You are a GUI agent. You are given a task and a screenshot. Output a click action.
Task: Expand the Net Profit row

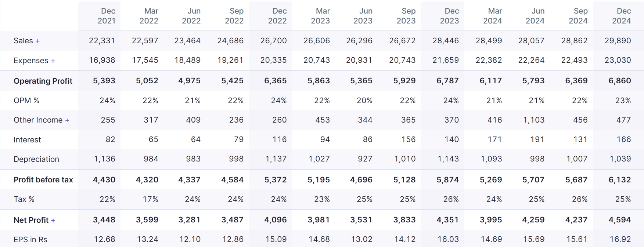[53, 221]
